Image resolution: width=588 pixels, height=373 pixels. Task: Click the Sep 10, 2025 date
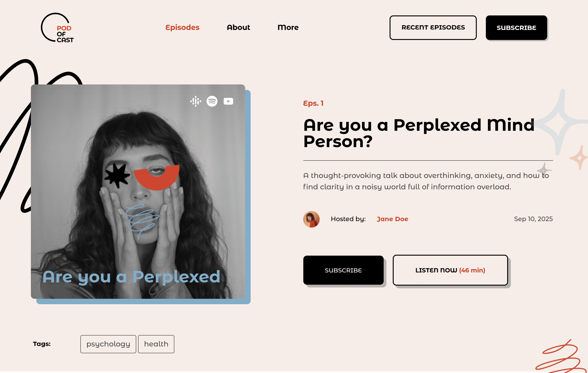point(533,219)
